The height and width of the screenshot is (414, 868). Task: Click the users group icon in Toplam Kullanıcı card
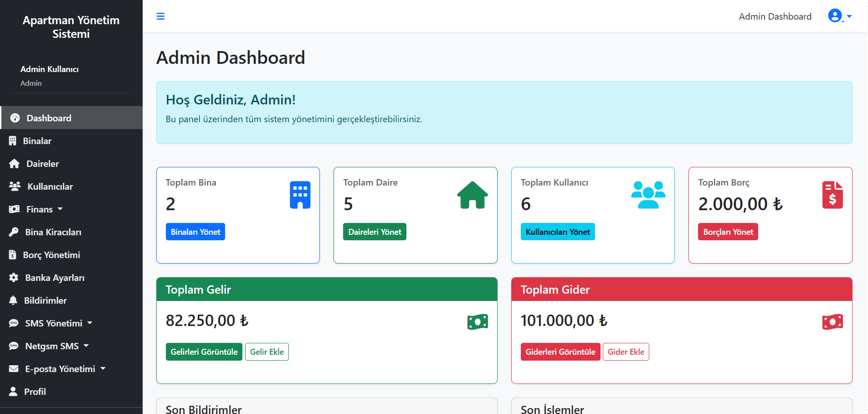click(x=648, y=195)
